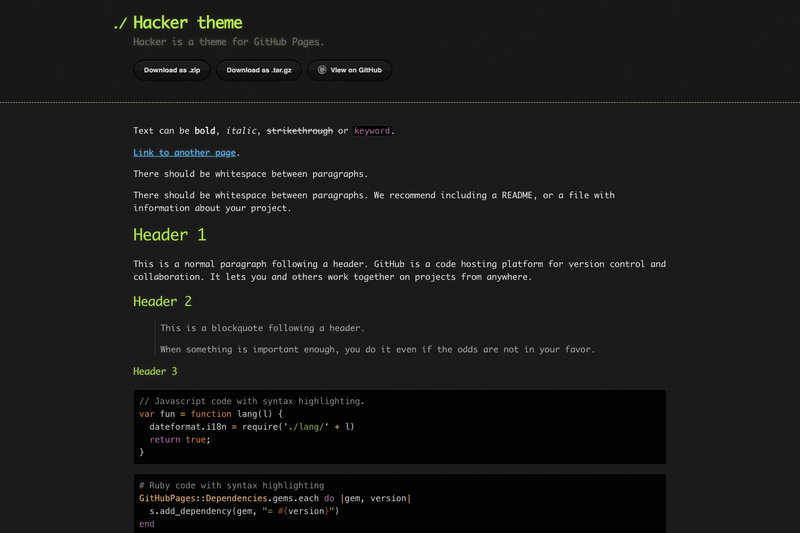800x533 pixels.
Task: Click the blockquote line starting 'When something is important'
Action: (377, 349)
